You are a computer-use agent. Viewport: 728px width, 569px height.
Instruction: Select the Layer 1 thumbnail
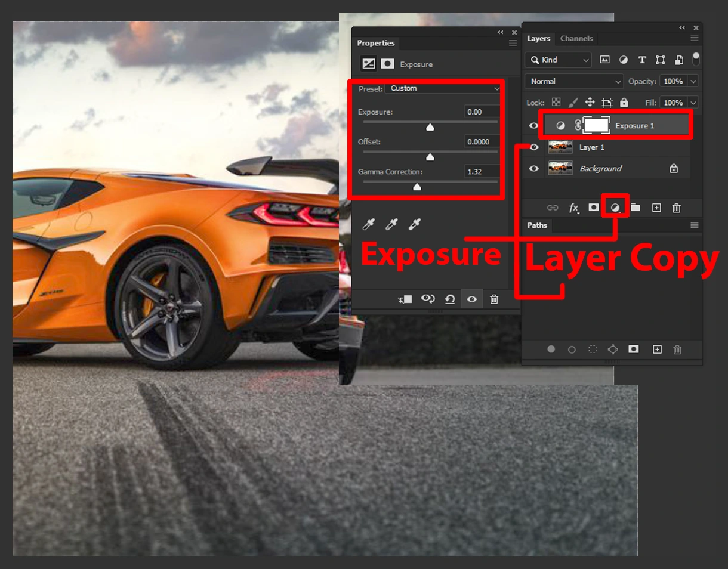(x=560, y=147)
